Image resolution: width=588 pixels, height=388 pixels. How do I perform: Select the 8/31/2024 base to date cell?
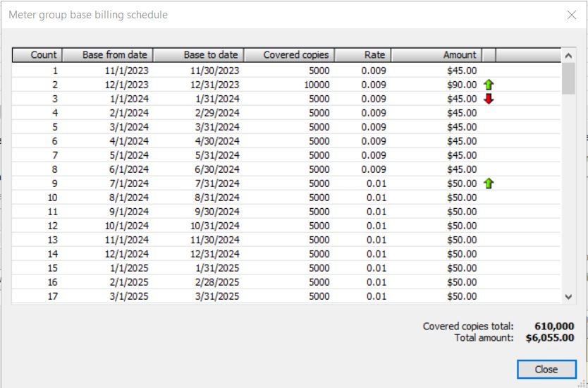tap(217, 198)
